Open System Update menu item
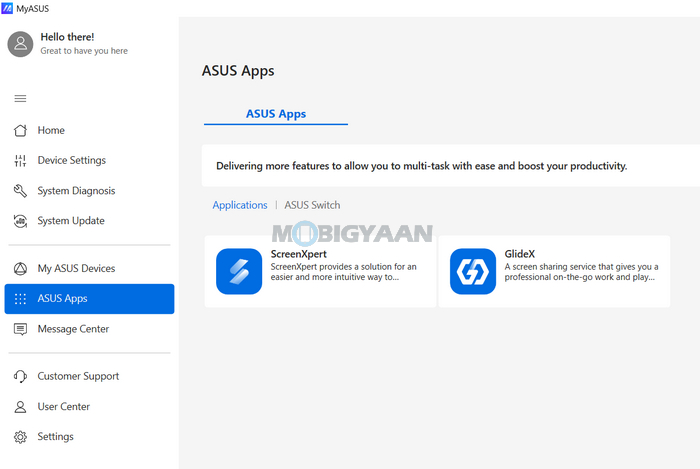700x469 pixels. (71, 221)
